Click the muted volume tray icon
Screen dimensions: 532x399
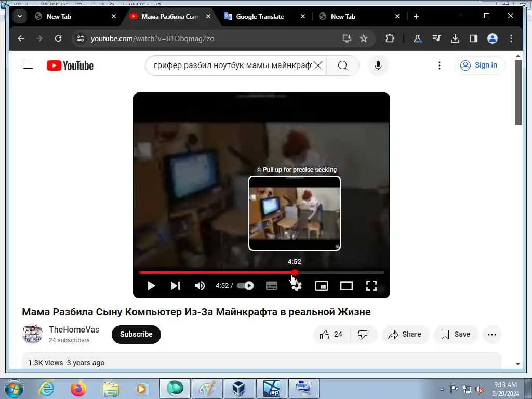pyautogui.click(x=480, y=390)
